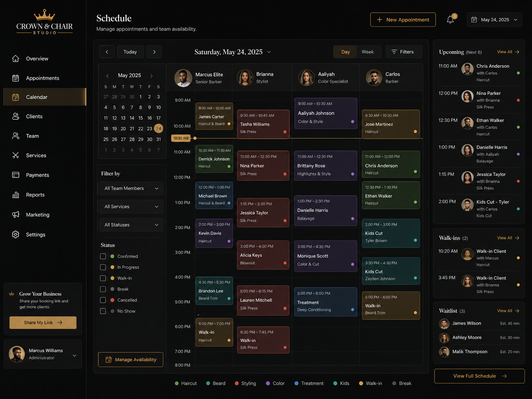532x399 pixels.
Task: Expand the Saturday, May 24 date chevron
Action: point(269,52)
